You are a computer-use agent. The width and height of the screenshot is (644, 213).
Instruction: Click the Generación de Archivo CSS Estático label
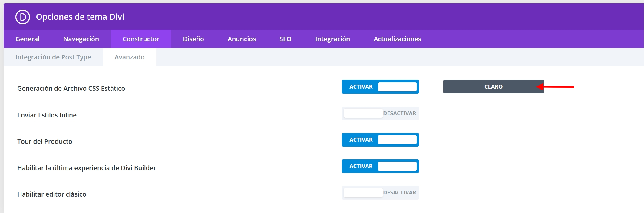(x=71, y=88)
